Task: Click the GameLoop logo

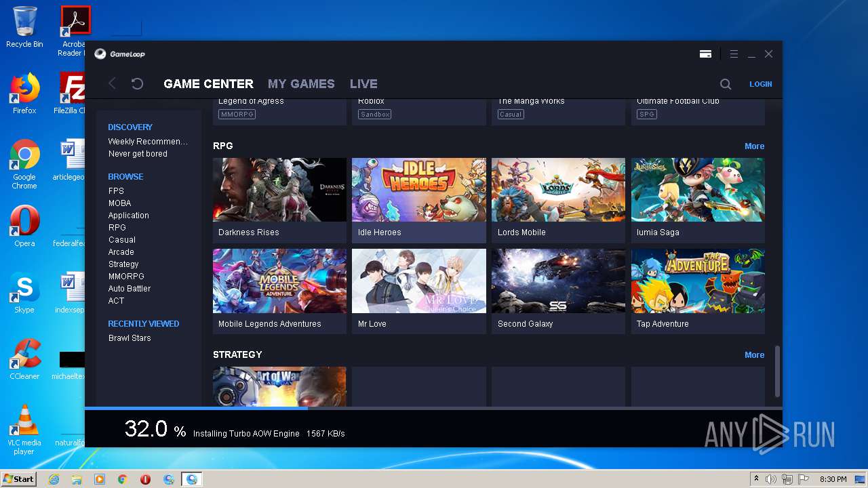Action: click(119, 54)
